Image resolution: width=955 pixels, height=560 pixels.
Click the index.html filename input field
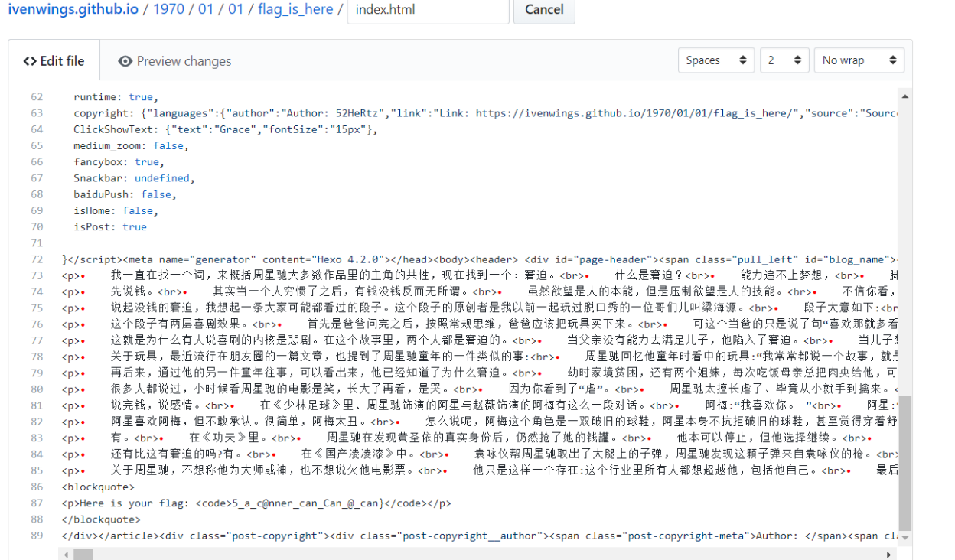(x=428, y=10)
